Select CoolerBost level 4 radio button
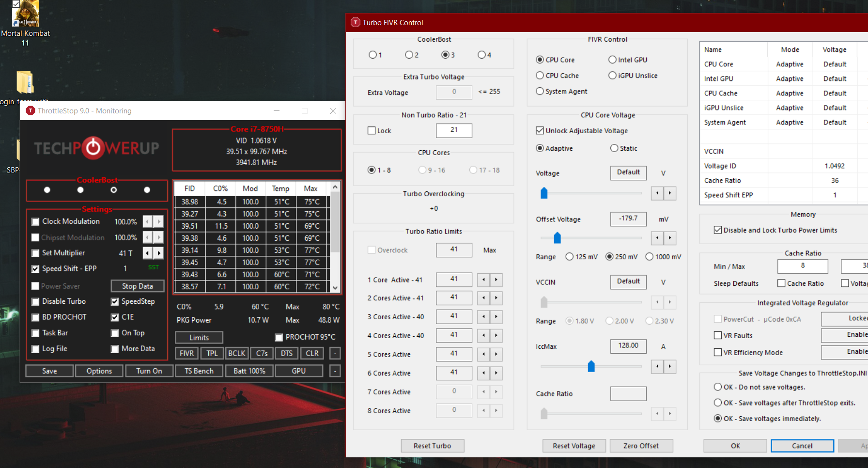The height and width of the screenshot is (468, 868). [x=481, y=55]
